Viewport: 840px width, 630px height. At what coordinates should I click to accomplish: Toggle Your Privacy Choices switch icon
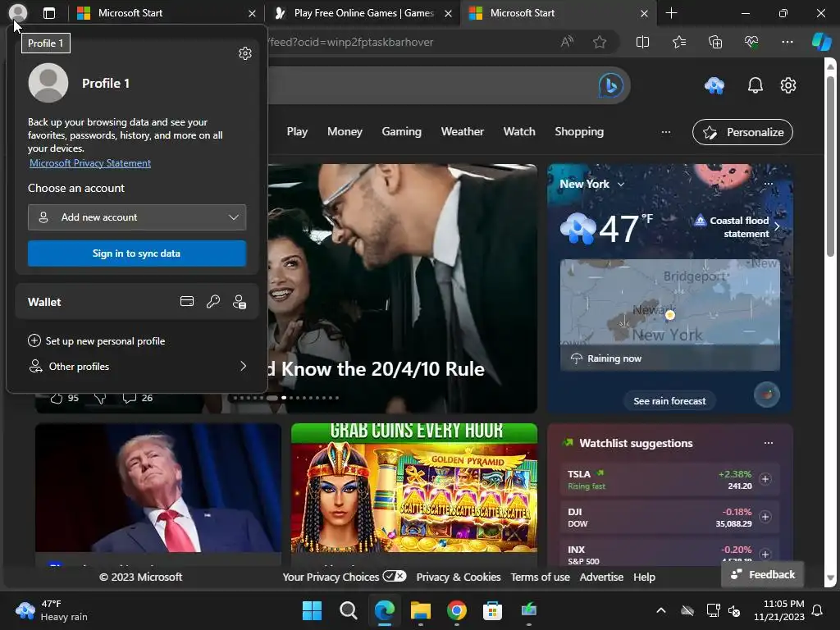[x=395, y=577]
